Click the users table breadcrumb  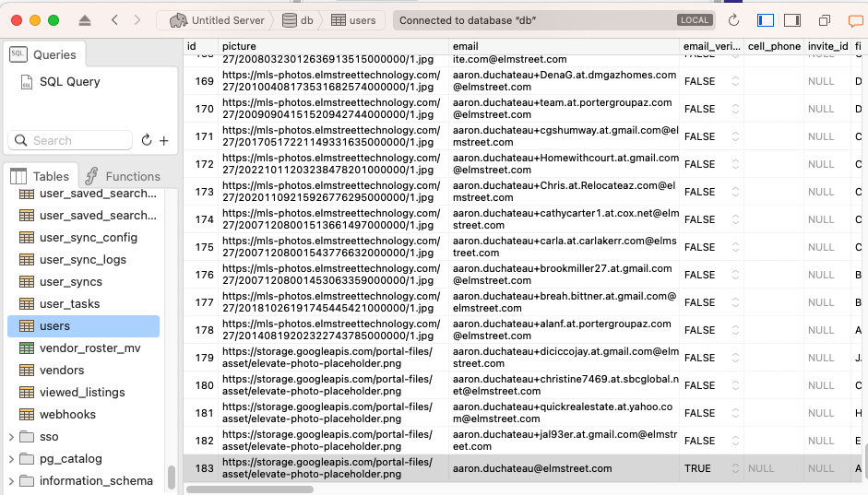[353, 20]
